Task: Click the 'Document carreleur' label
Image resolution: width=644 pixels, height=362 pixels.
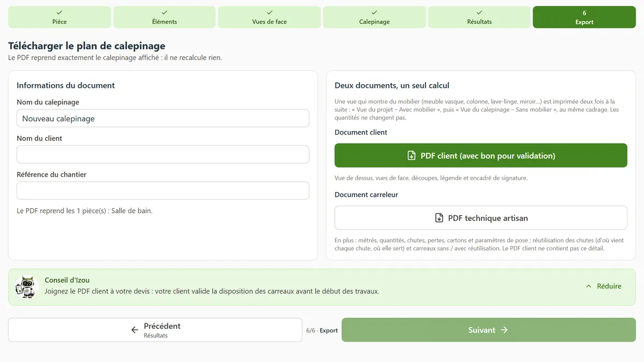Action: [x=366, y=195]
